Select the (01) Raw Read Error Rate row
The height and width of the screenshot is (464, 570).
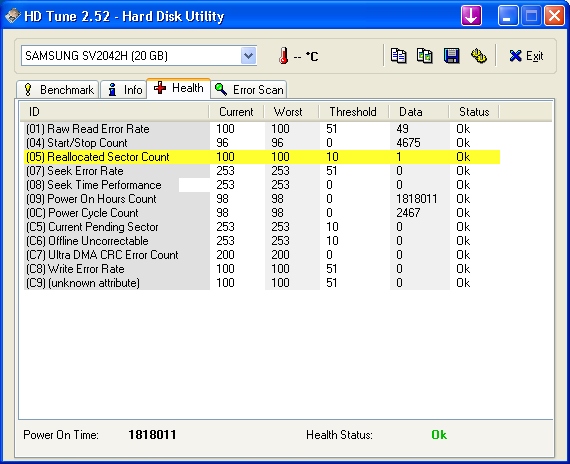(x=262, y=129)
